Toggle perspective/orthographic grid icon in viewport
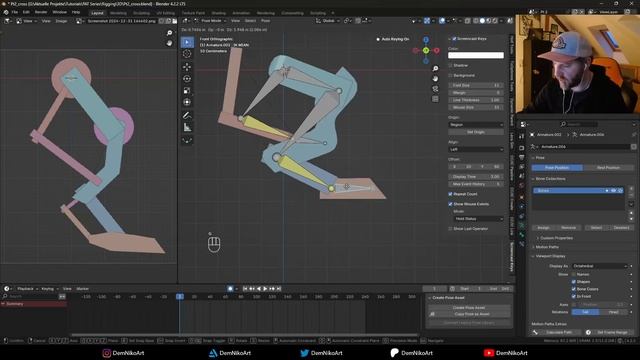The height and width of the screenshot is (360, 640). [x=436, y=99]
